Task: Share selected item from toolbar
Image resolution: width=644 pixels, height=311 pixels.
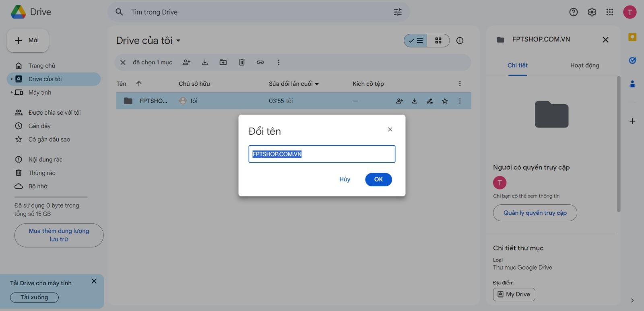Action: (x=186, y=62)
